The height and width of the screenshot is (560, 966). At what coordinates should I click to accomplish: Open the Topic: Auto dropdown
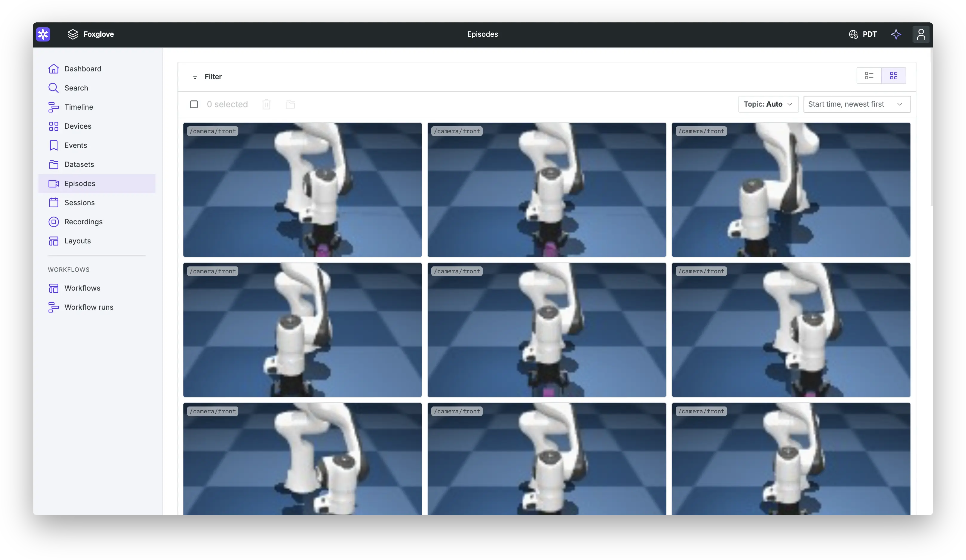[x=768, y=104]
